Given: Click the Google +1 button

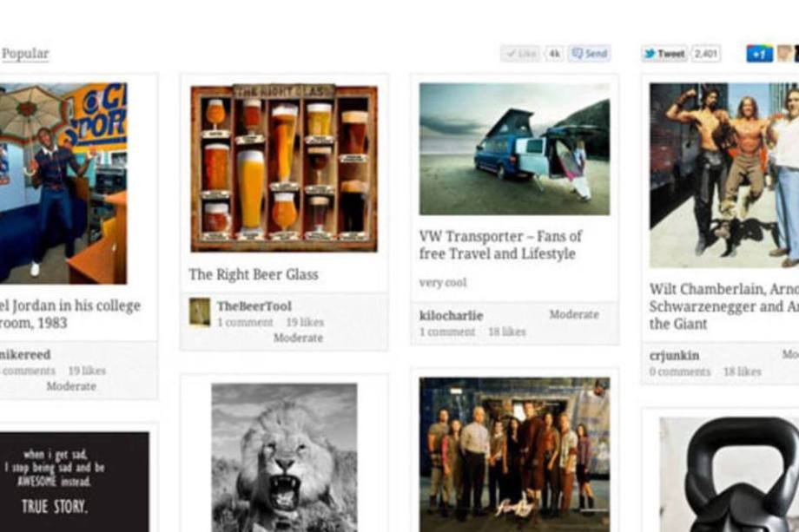Looking at the screenshot, I should [x=759, y=54].
